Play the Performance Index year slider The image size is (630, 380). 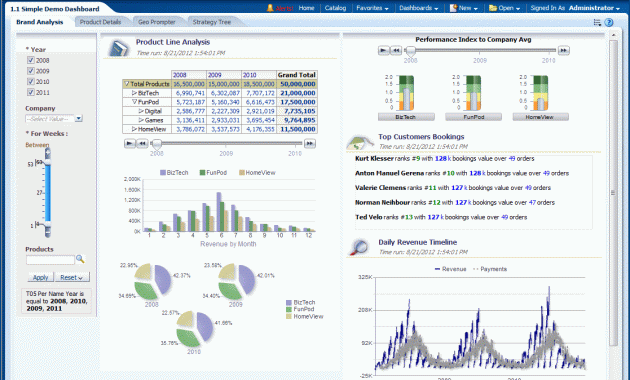coord(384,50)
